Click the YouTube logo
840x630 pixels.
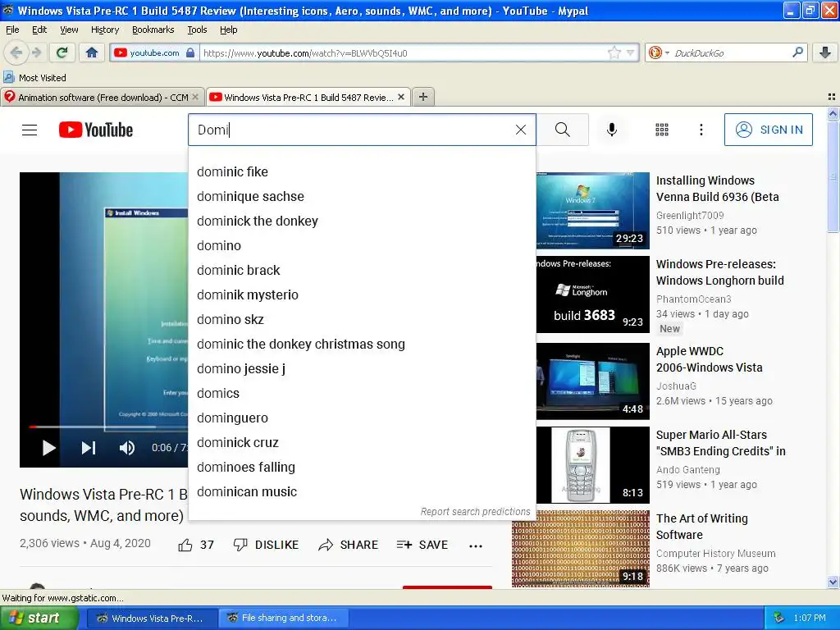96,130
